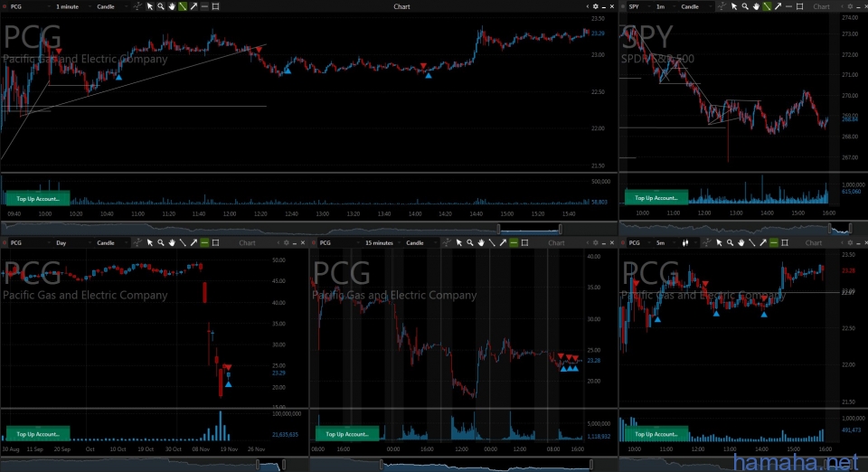Select zoom magnifier in PCG Day chart

[x=161, y=243]
